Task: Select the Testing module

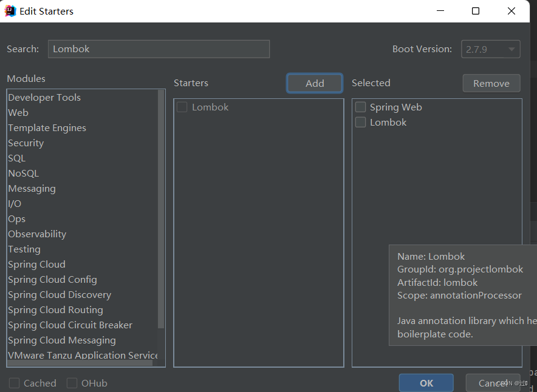Action: [82, 249]
